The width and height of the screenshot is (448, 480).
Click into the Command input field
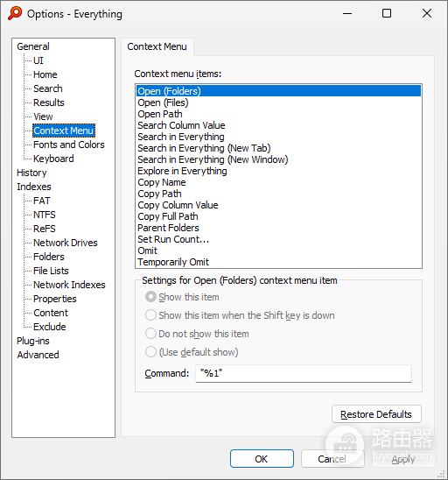(304, 373)
